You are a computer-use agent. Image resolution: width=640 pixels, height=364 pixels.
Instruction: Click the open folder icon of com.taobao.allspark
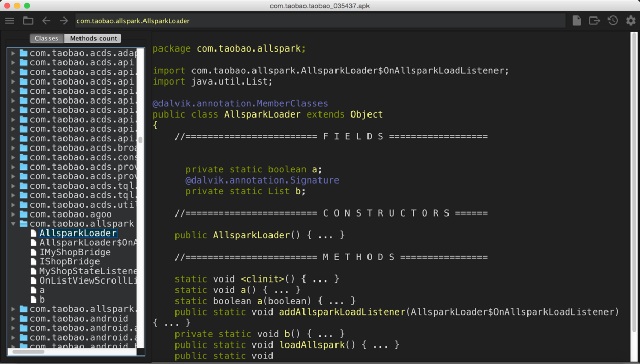click(x=23, y=224)
